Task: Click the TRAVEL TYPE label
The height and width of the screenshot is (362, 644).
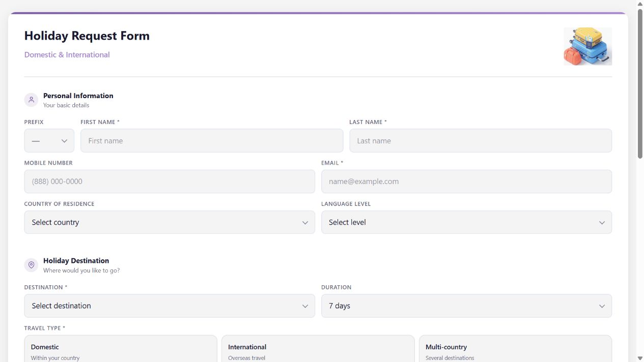Action: click(x=45, y=328)
